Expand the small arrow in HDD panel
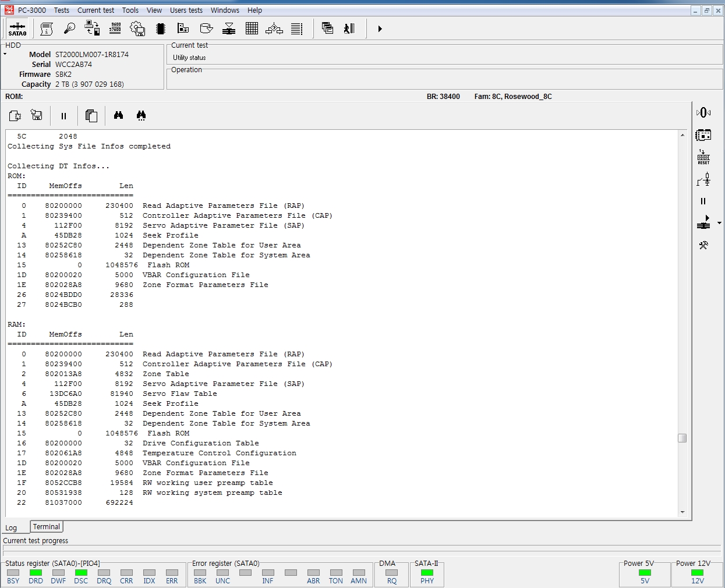 click(5, 54)
